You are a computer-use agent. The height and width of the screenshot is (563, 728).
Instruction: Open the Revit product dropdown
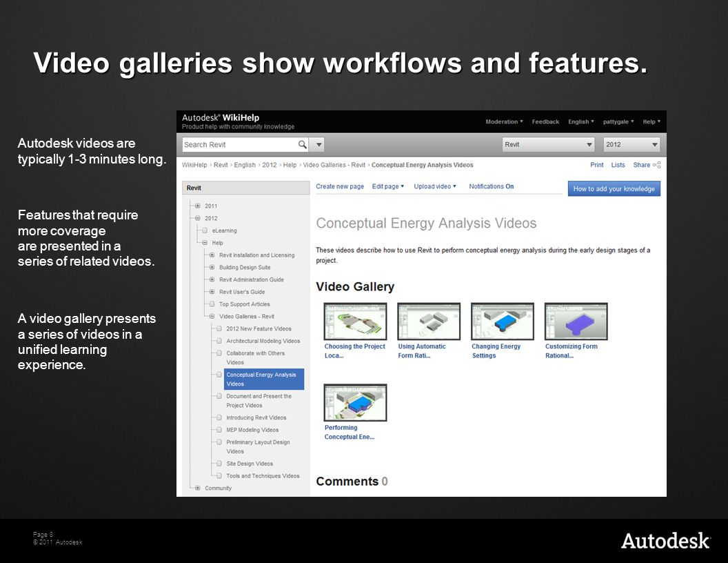pyautogui.click(x=548, y=144)
